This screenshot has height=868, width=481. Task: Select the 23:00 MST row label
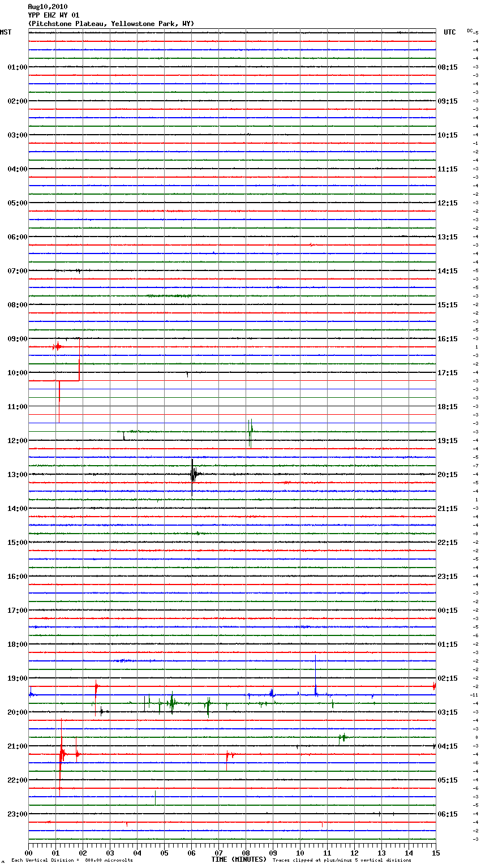(18, 814)
